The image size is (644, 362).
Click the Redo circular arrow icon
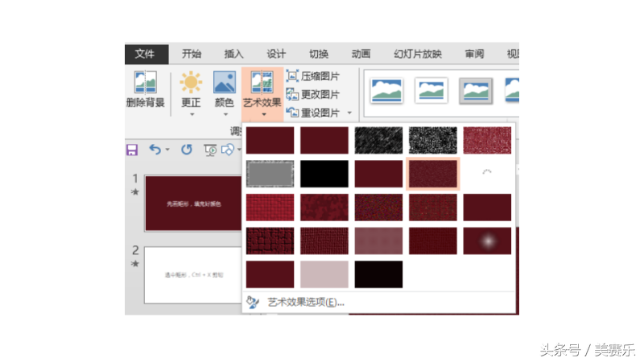point(187,150)
